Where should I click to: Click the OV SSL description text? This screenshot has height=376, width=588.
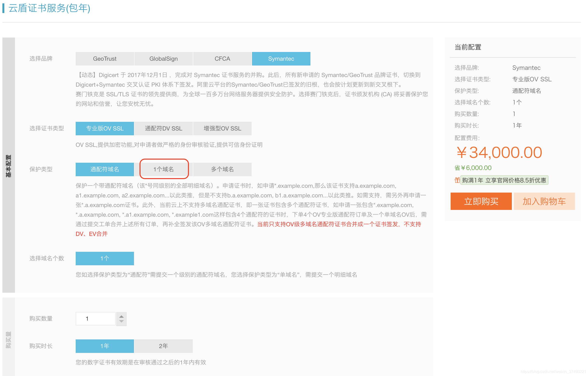(x=169, y=145)
